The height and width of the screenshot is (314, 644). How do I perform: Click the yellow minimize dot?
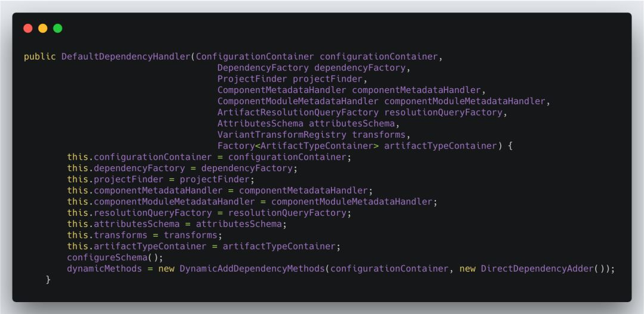pos(43,28)
